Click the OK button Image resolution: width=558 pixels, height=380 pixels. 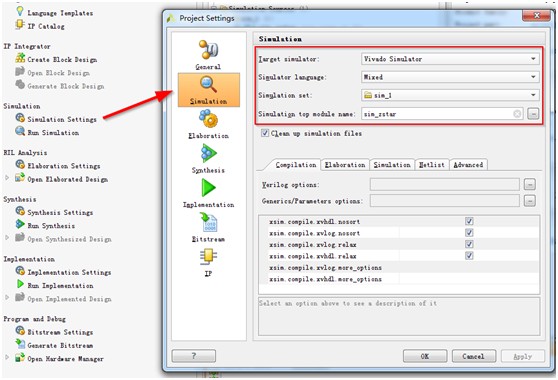425,356
